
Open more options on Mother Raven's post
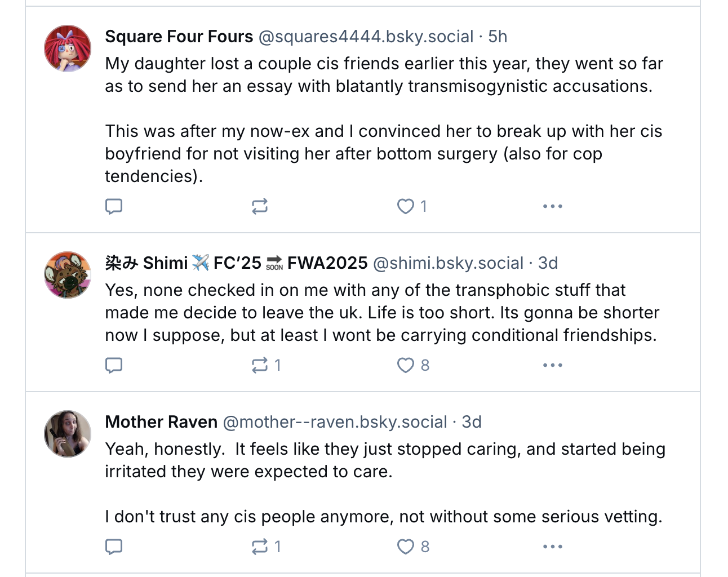click(x=552, y=547)
